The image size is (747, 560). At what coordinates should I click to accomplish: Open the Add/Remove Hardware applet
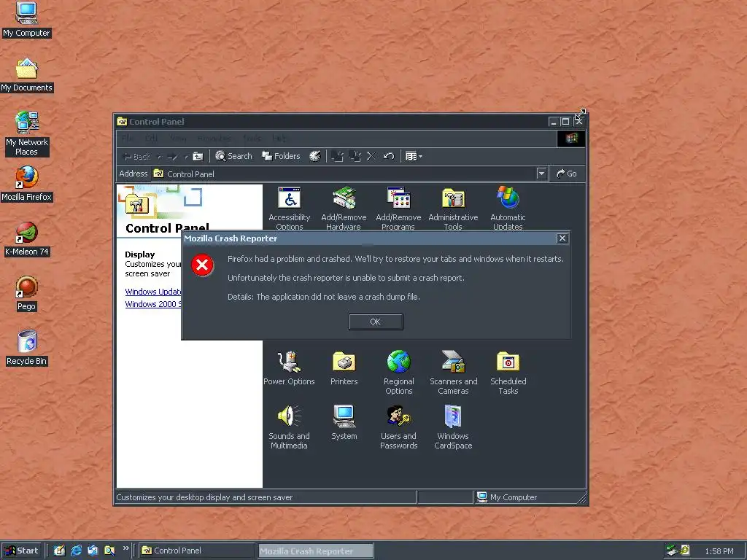point(344,208)
